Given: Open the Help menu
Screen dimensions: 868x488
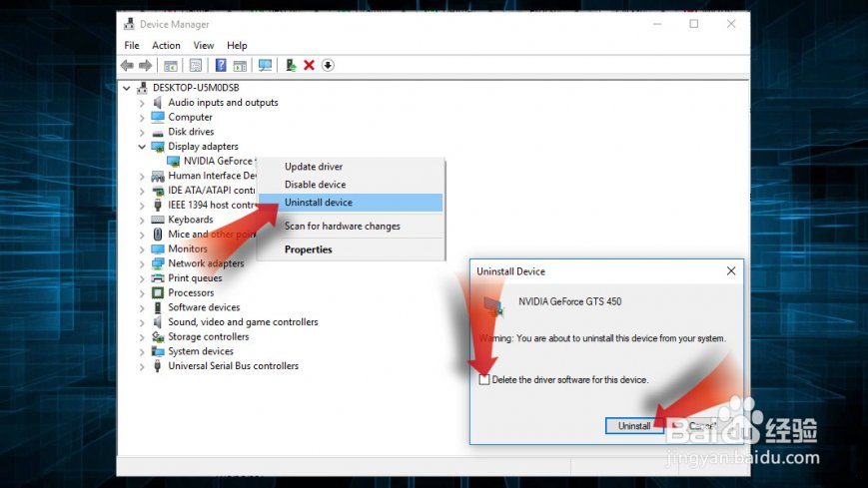Looking at the screenshot, I should (x=237, y=45).
